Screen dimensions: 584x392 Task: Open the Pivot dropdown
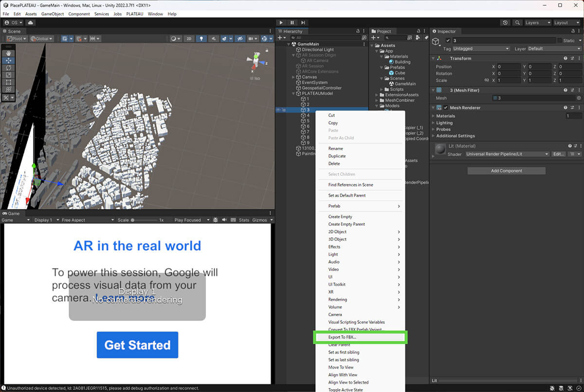[17, 38]
